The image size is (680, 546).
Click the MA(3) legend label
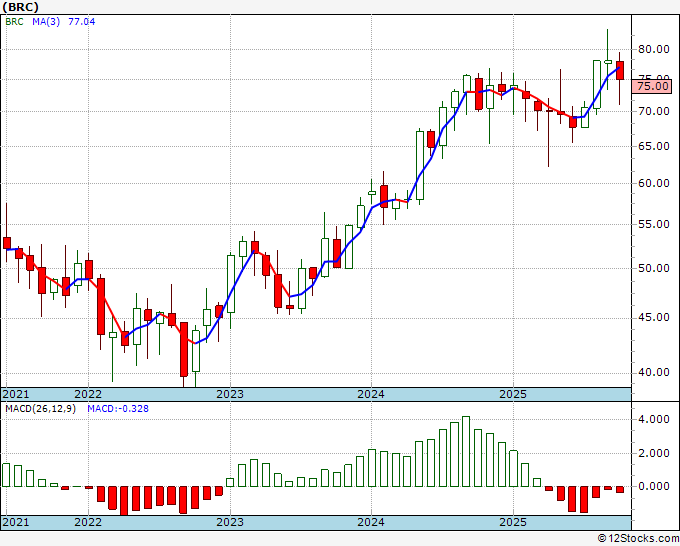pyautogui.click(x=46, y=22)
